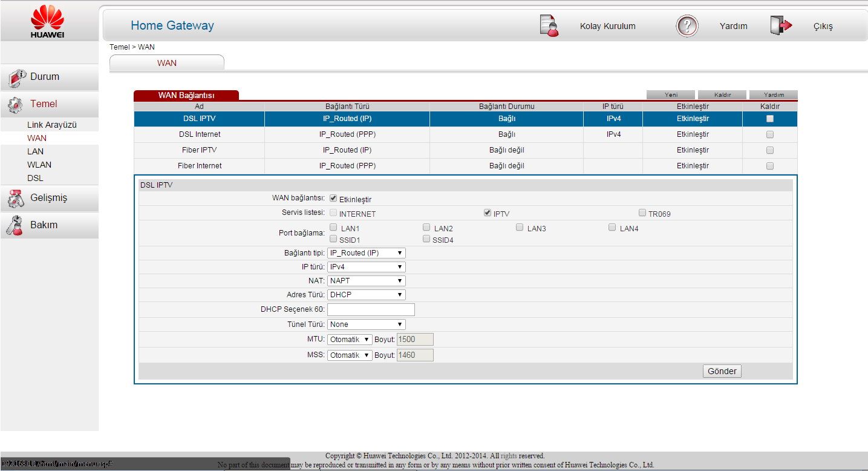Image resolution: width=868 pixels, height=471 pixels.
Task: Enable LAN3 port binding
Action: click(x=520, y=227)
